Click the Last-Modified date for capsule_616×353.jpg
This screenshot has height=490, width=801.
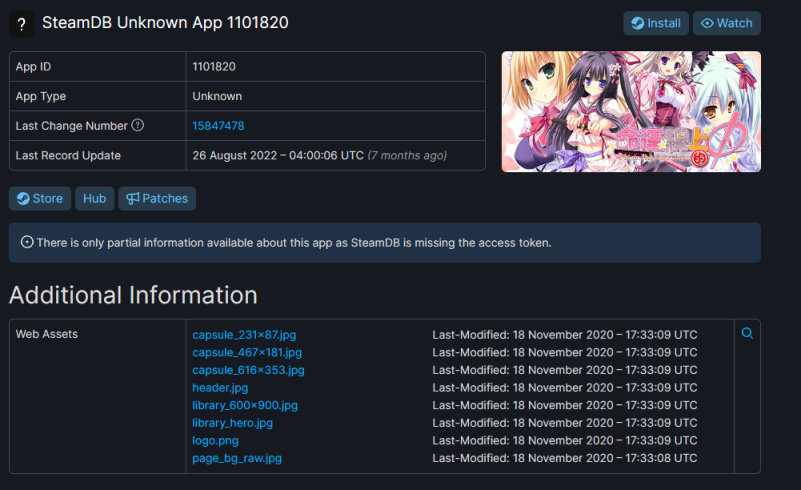coord(565,370)
